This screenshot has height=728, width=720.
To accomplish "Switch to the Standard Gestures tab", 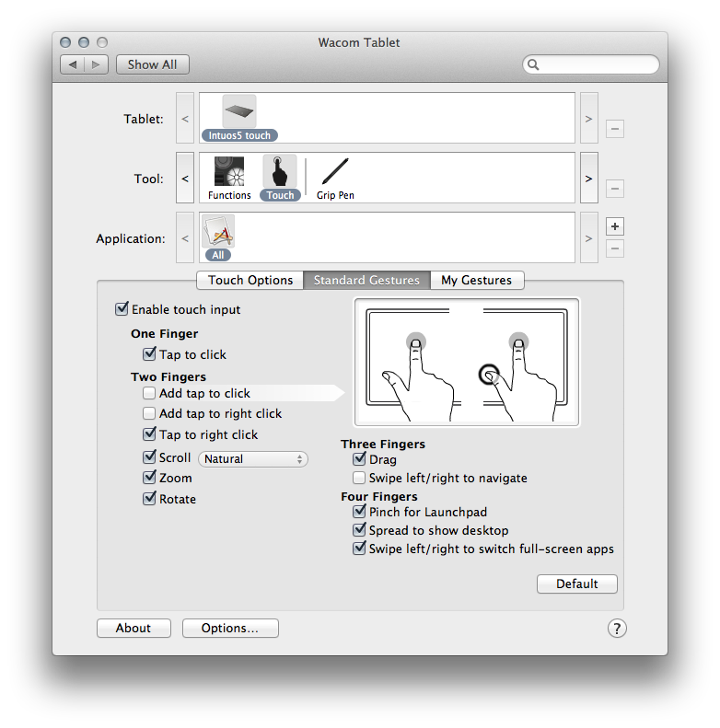I will tap(366, 281).
